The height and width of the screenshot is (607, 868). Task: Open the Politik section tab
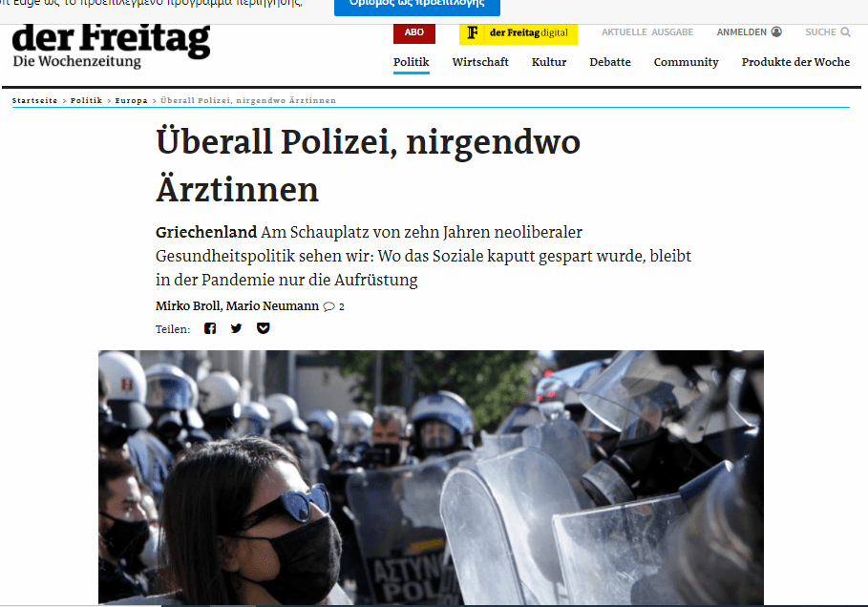[x=412, y=62]
